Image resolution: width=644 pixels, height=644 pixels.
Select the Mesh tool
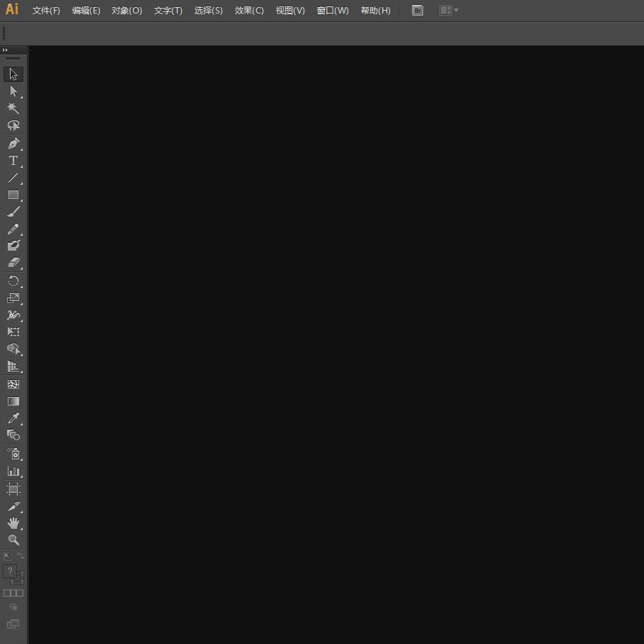pos(13,384)
